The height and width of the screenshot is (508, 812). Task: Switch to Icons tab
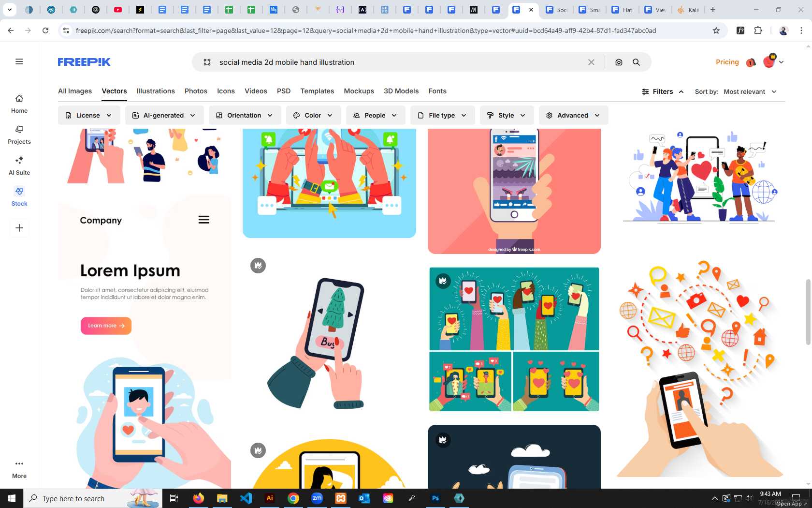point(226,91)
